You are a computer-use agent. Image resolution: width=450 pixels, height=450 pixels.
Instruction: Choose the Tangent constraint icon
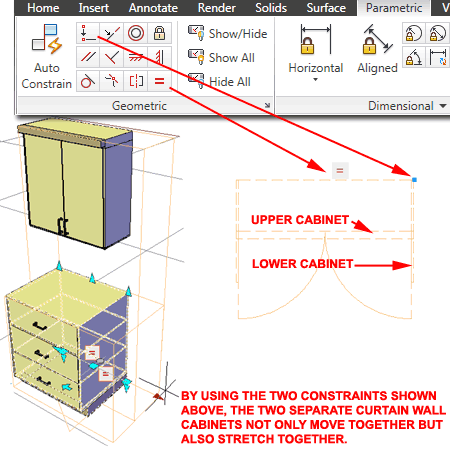88,81
